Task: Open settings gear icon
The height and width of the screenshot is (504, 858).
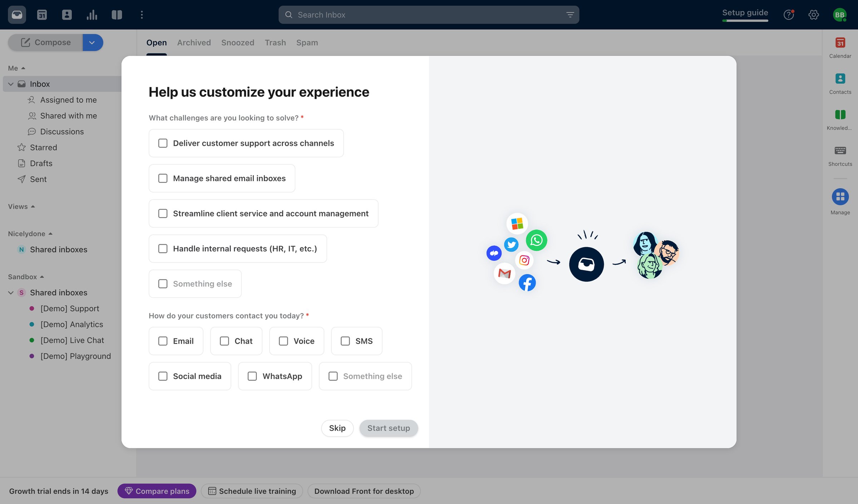Action: tap(814, 15)
